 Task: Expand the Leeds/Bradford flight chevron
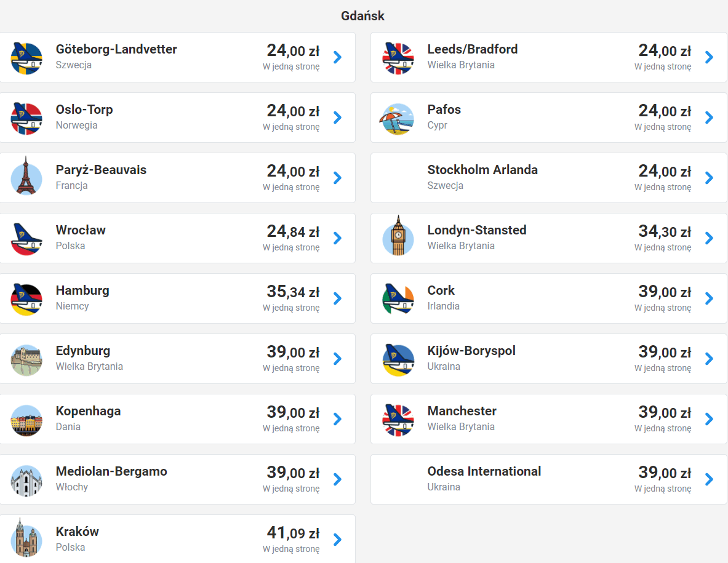[709, 57]
